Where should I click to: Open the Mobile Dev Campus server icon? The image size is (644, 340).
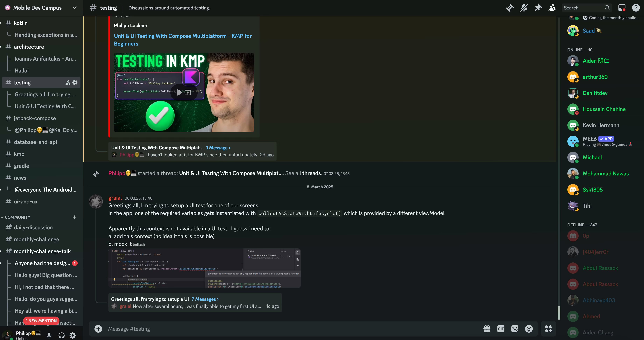pyautogui.click(x=8, y=8)
